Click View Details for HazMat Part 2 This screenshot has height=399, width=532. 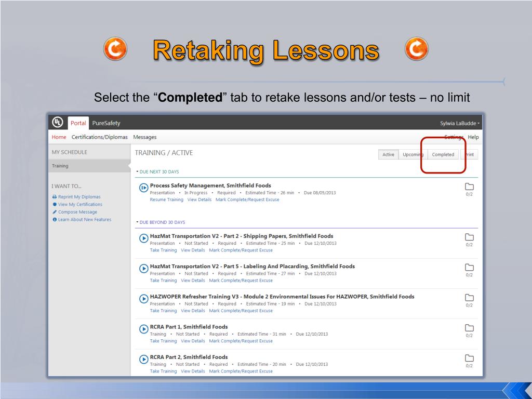193,250
